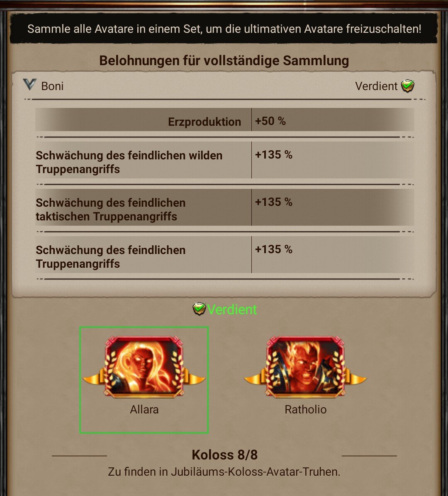Click the +135 % value for taktischen Truppenangriffs

point(273,202)
